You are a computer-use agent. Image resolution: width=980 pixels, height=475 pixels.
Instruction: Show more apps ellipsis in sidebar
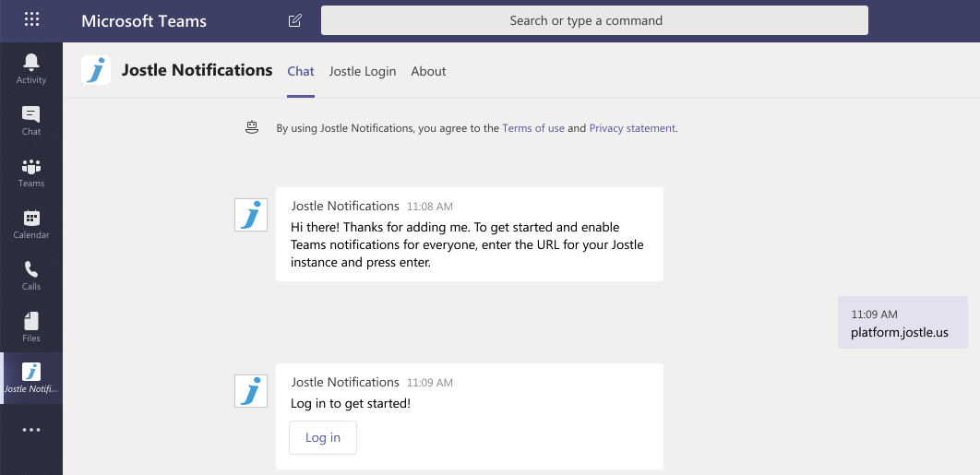tap(31, 430)
